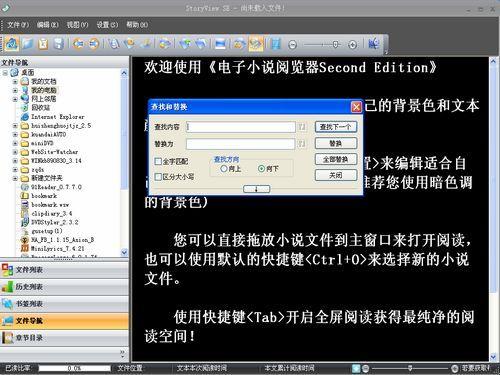Click the sidebar bottom chevron expander
Image resolution: width=500 pixels, height=375 pixels.
pyautogui.click(x=122, y=353)
